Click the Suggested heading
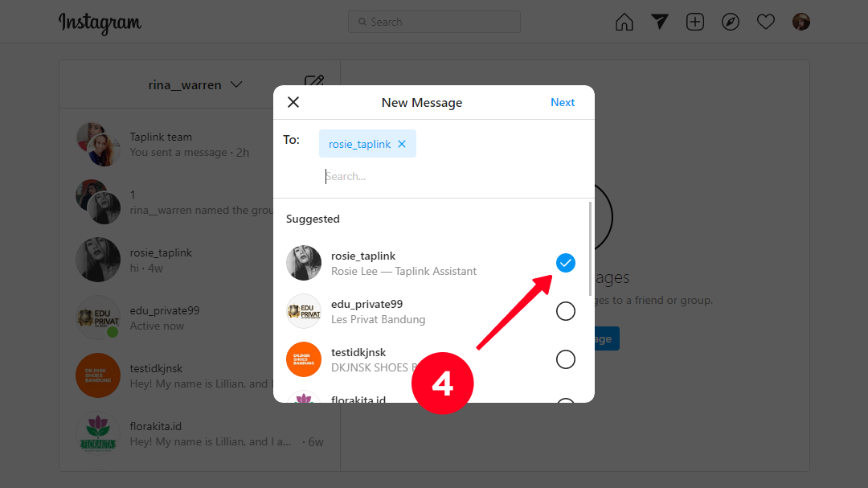This screenshot has height=488, width=868. 313,219
